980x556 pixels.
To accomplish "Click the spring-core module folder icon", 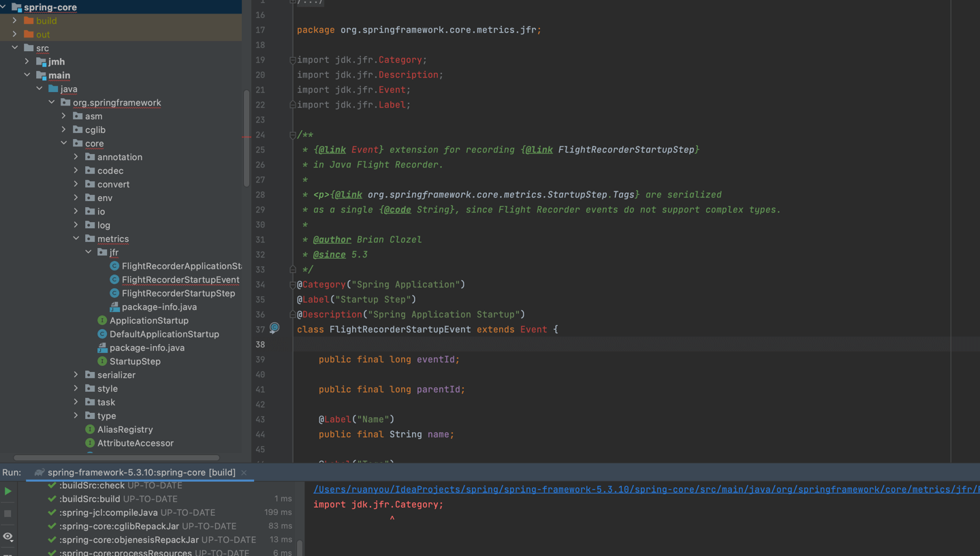I will tap(17, 7).
